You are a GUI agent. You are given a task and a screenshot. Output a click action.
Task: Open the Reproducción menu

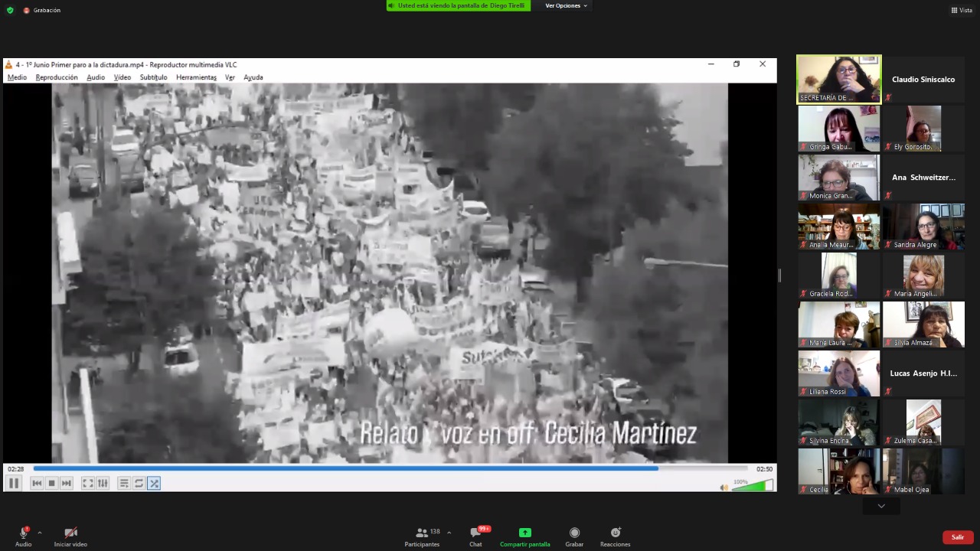[57, 77]
